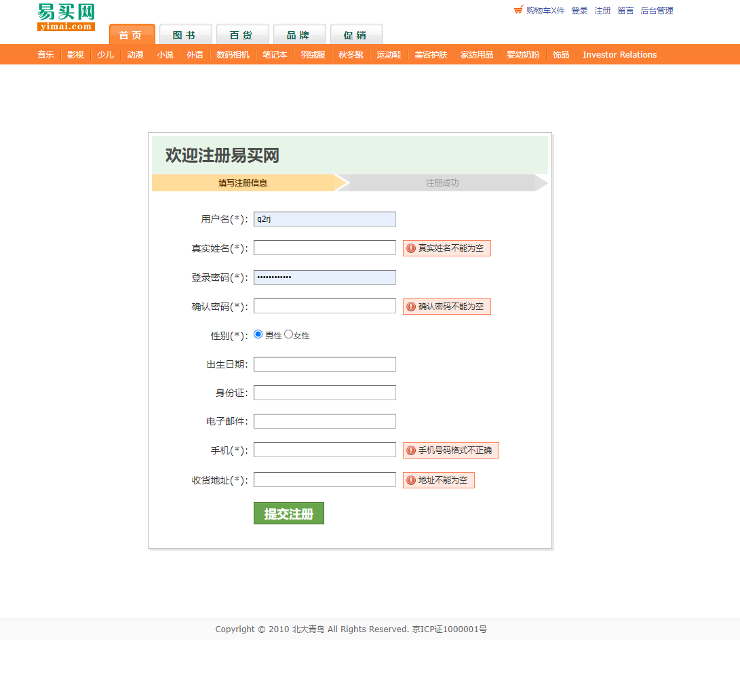Open the 图书 tab
This screenshot has width=740, height=700.
(186, 34)
